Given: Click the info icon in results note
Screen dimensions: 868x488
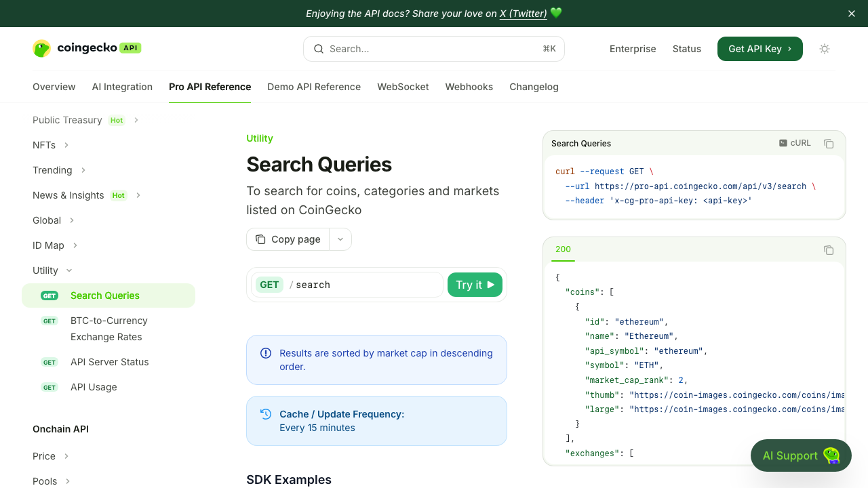Looking at the screenshot, I should pos(266,353).
